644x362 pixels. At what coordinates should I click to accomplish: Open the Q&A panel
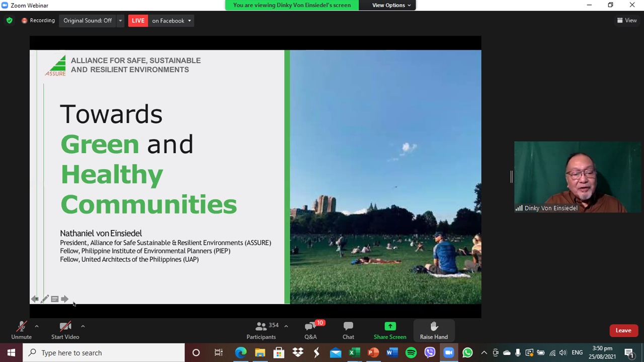tap(310, 330)
